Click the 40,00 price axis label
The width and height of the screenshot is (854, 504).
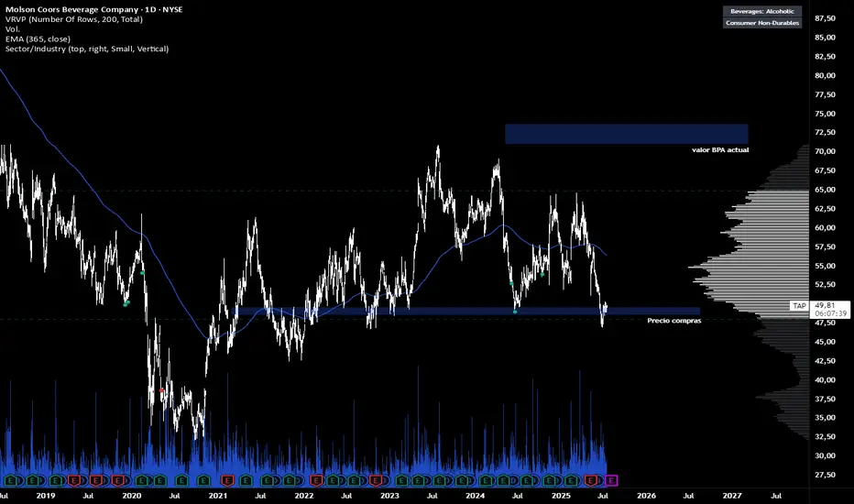(825, 379)
